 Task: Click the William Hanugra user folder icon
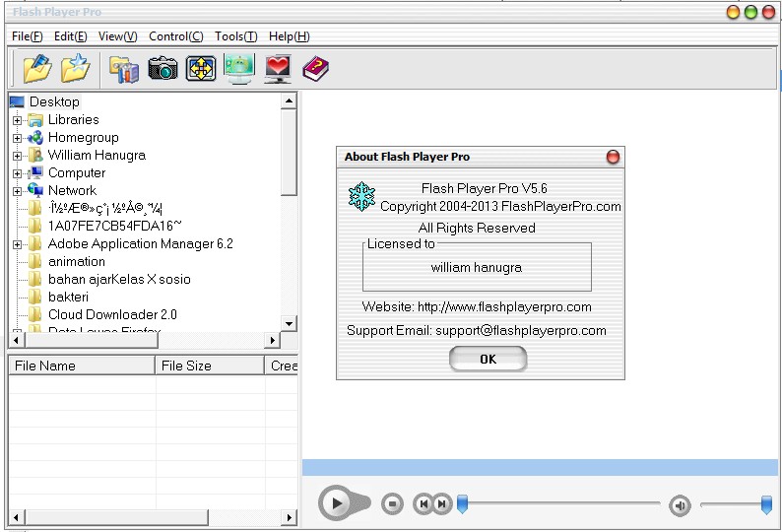35,156
